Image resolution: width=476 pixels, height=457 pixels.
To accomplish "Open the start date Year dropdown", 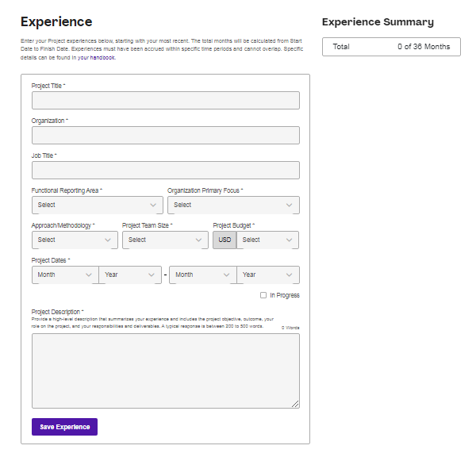I will click(131, 275).
